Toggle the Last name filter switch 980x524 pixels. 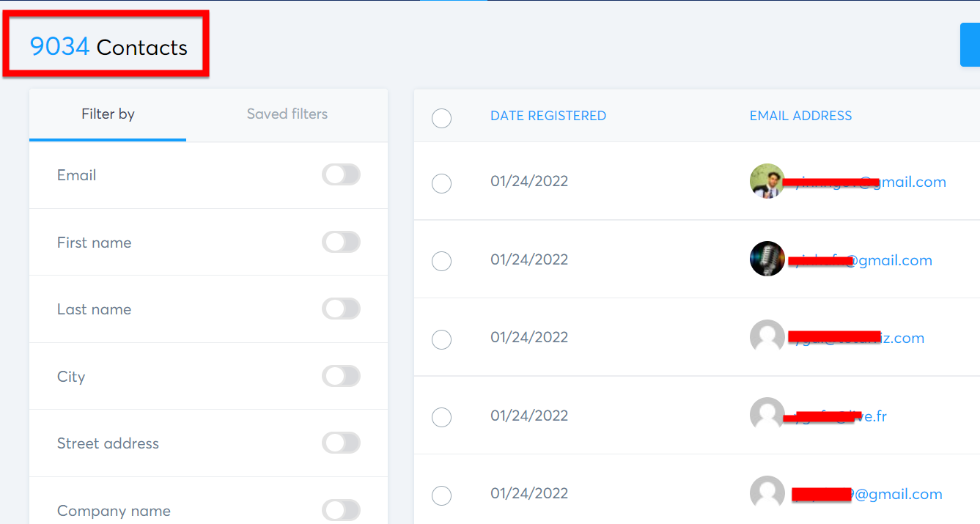click(x=341, y=309)
